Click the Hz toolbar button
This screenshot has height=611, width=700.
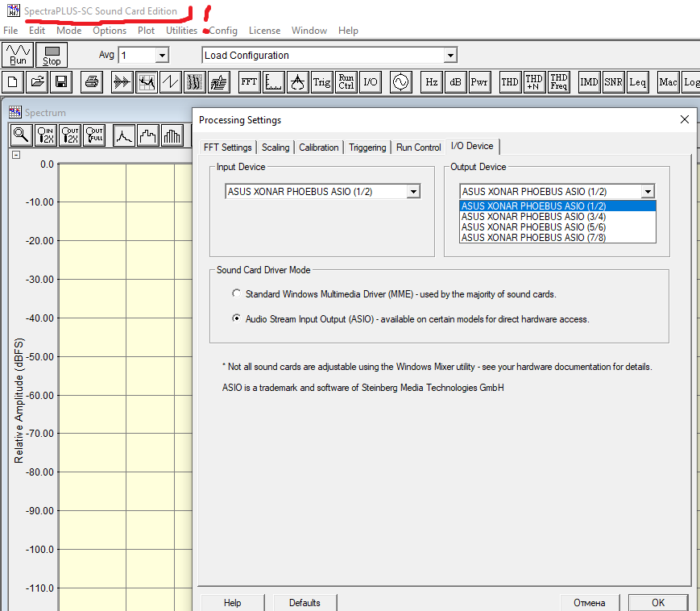point(431,81)
